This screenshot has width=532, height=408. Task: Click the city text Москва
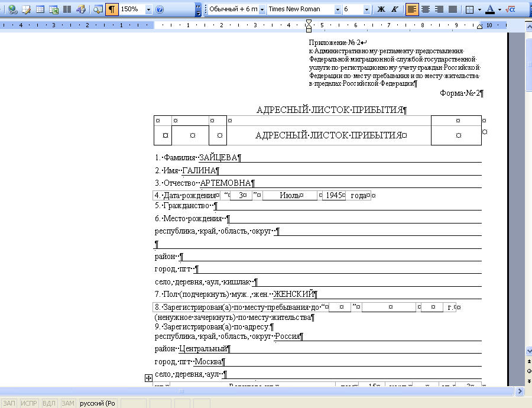point(208,361)
